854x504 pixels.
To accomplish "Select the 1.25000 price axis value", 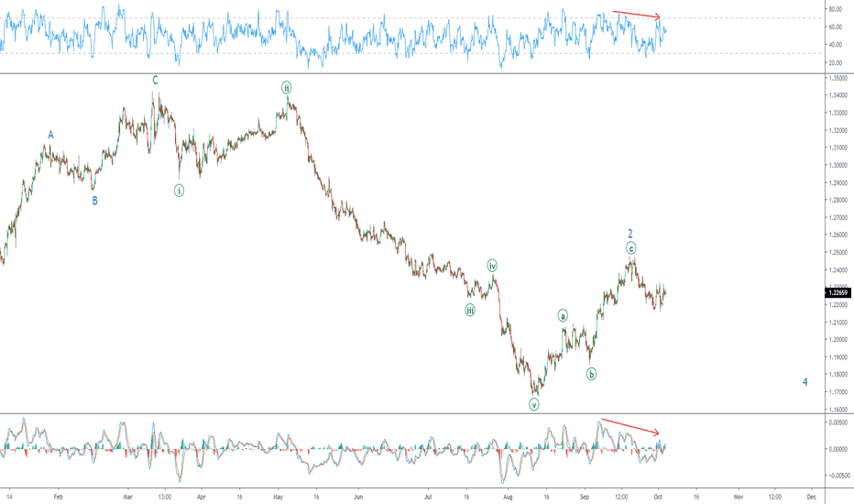I will [838, 252].
